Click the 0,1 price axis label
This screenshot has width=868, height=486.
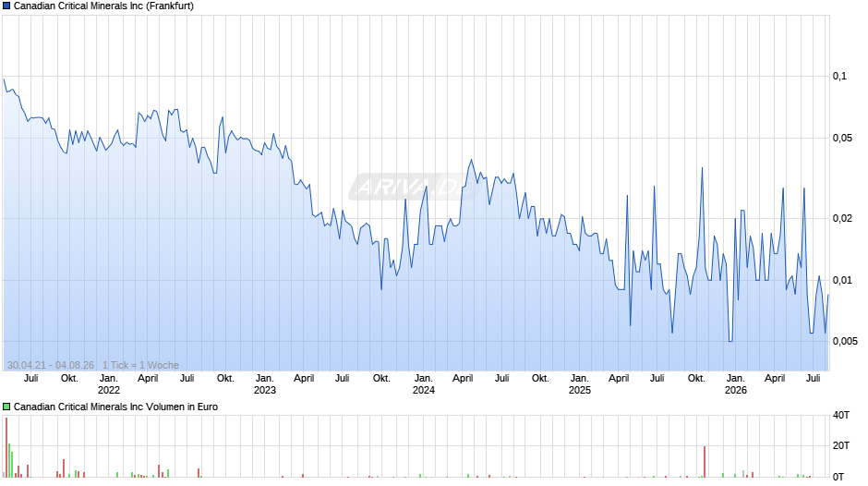839,77
